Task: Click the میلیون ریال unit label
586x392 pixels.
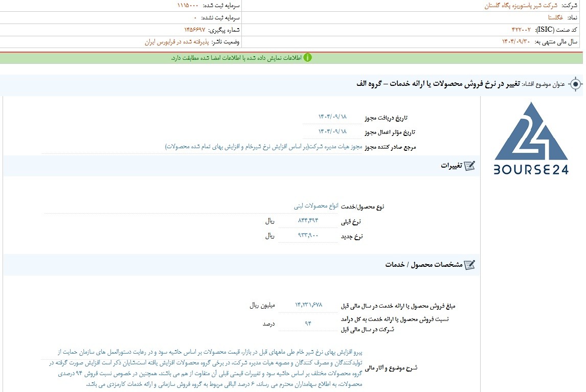Action: (262, 305)
